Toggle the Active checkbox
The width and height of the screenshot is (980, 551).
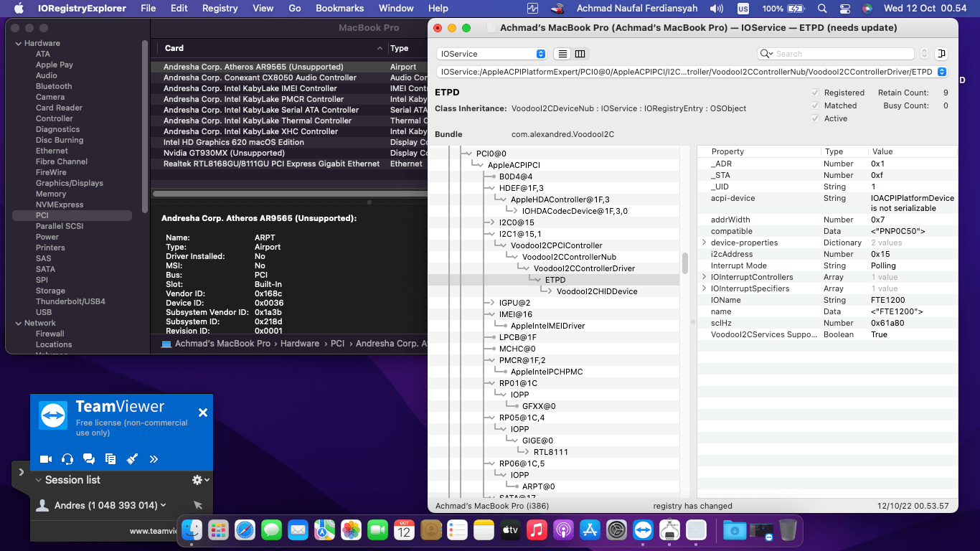pos(815,118)
